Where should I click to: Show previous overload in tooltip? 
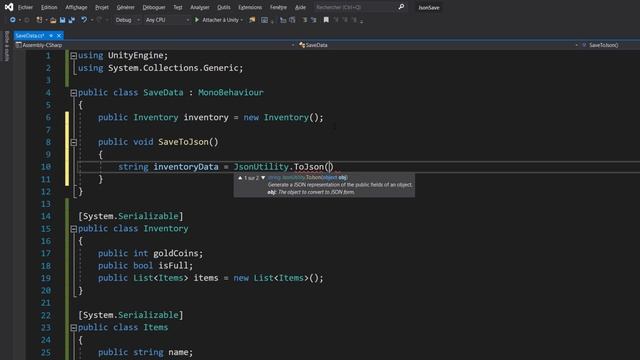(x=240, y=178)
